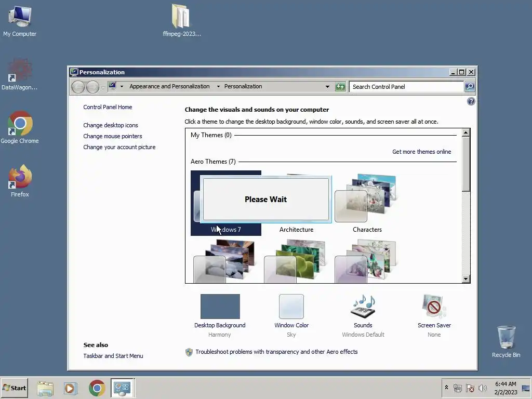Screen dimensions: 532x399
Task: Troubleshoot transparency and Aero effects
Action: click(x=276, y=352)
